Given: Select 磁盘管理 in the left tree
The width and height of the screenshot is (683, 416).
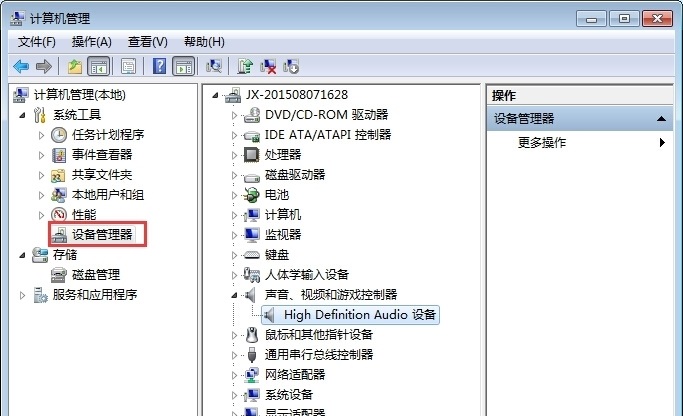Looking at the screenshot, I should (x=96, y=275).
